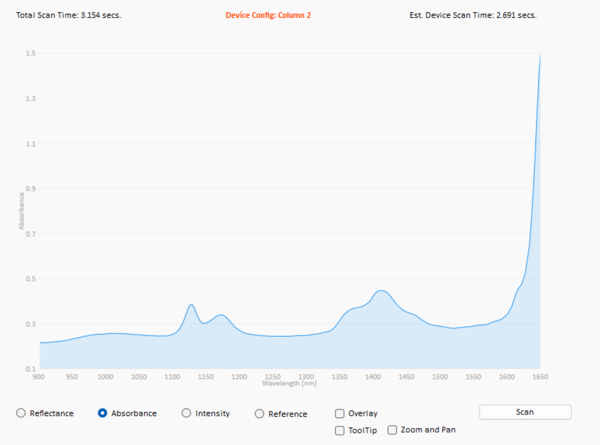
Task: Click the 900 tick on wavelength axis
Action: click(39, 377)
